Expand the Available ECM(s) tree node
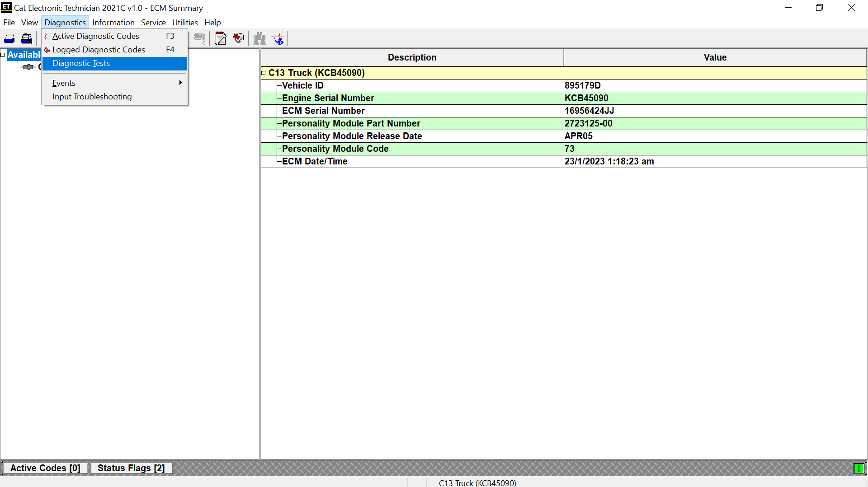This screenshot has width=868, height=487. (3, 54)
